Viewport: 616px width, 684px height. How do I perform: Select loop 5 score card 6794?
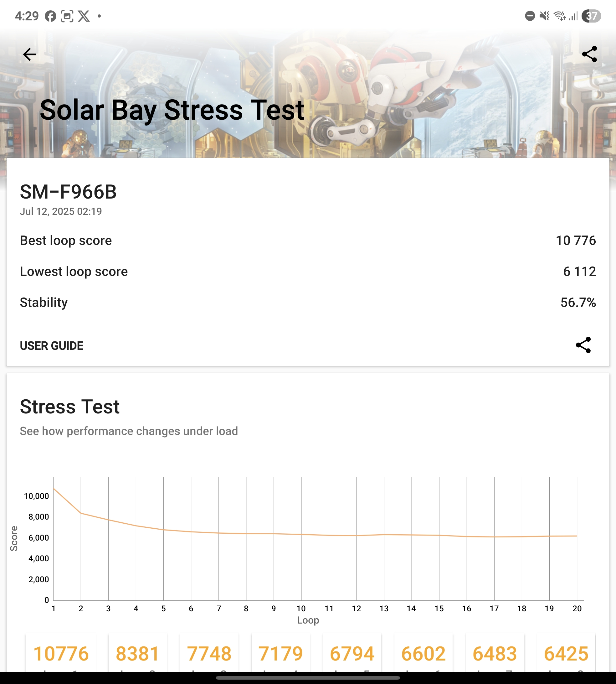tap(352, 654)
